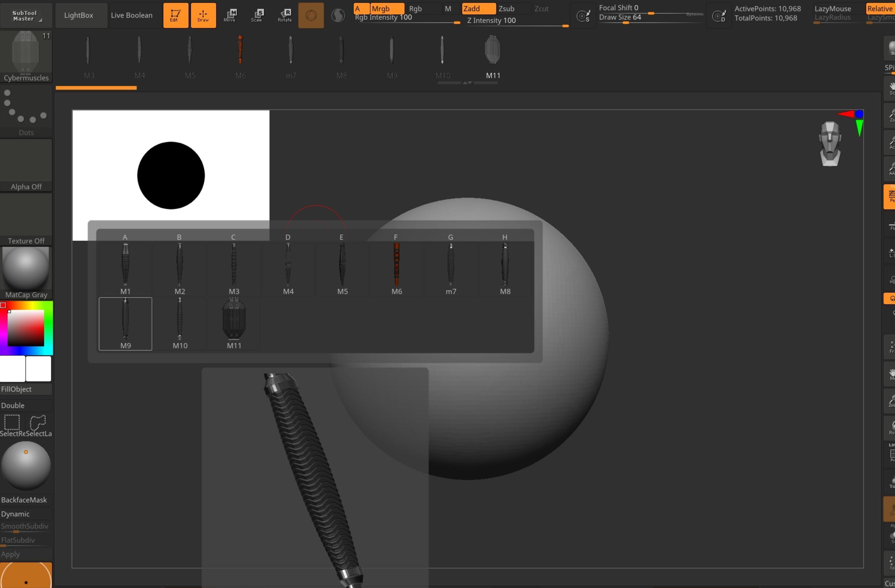Viewport: 895px width, 588px height.
Task: Open LightBox browser
Action: (x=79, y=15)
